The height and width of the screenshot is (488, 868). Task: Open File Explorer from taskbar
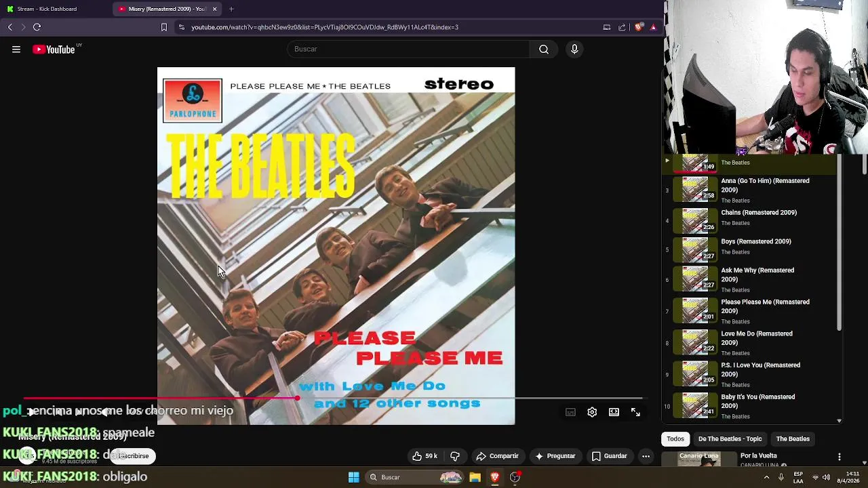(475, 477)
